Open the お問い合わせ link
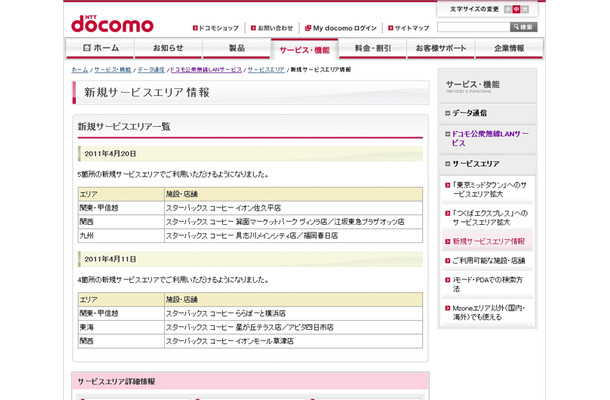The image size is (610, 400). pyautogui.click(x=275, y=28)
